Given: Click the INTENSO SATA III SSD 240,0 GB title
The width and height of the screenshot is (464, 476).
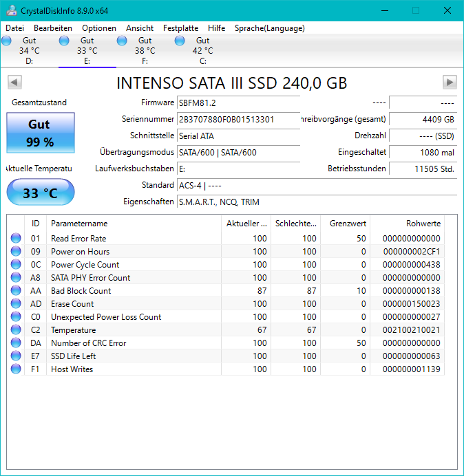Looking at the screenshot, I should 232,83.
